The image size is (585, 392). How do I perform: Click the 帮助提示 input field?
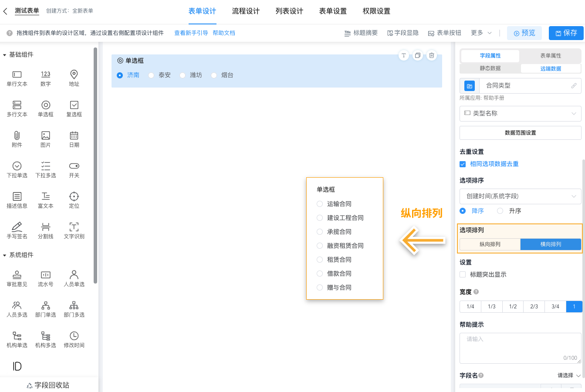pyautogui.click(x=520, y=346)
